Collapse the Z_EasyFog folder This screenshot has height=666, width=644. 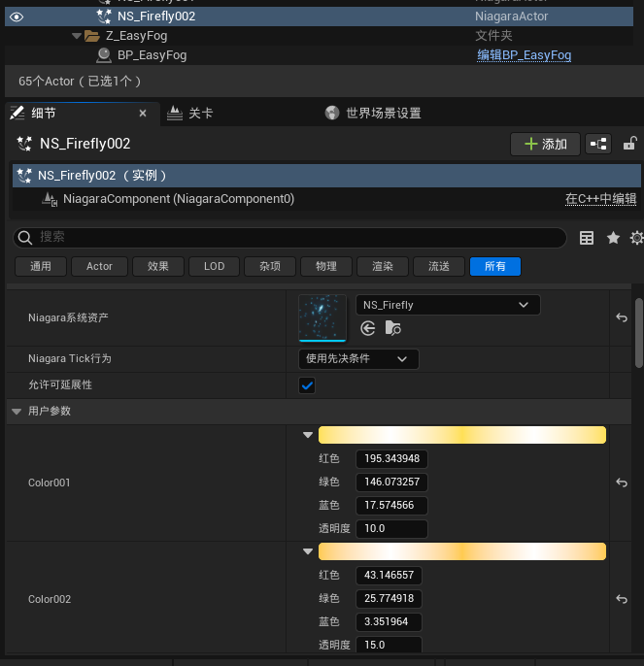tap(77, 36)
